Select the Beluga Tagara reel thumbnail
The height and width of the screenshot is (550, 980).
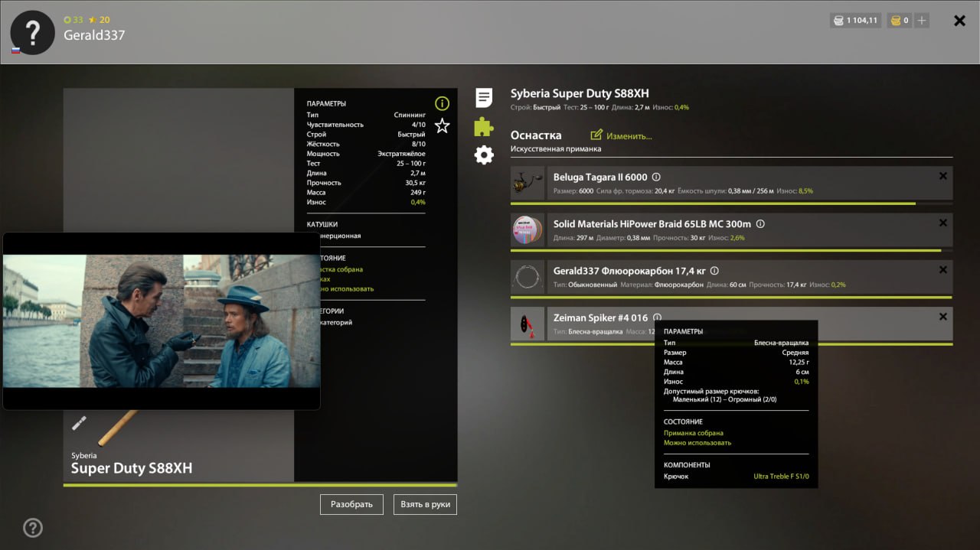point(528,184)
